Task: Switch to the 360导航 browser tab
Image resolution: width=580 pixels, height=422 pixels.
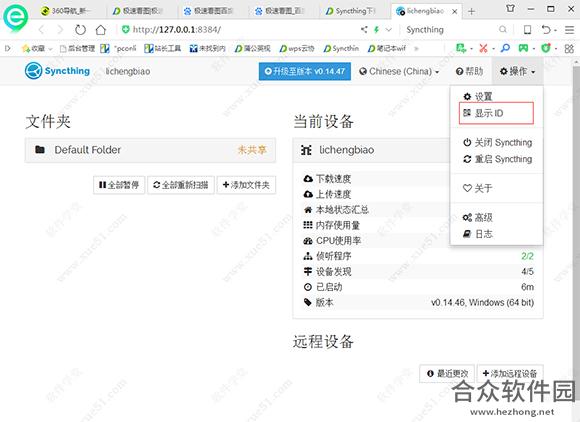Action: pos(70,11)
